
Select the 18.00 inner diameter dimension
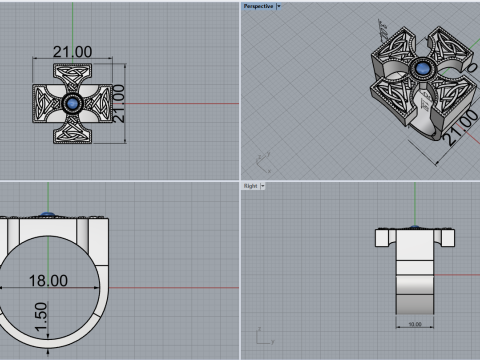pyautogui.click(x=48, y=281)
